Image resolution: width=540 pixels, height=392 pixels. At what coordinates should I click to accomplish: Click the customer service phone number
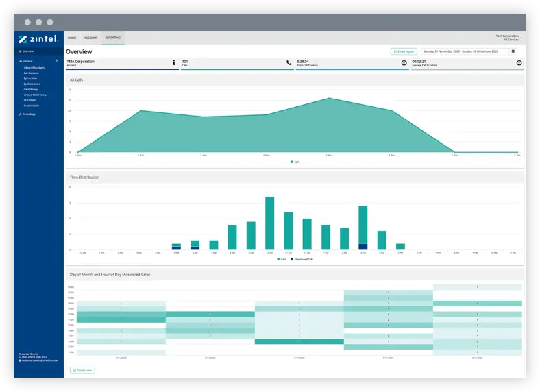(33, 357)
